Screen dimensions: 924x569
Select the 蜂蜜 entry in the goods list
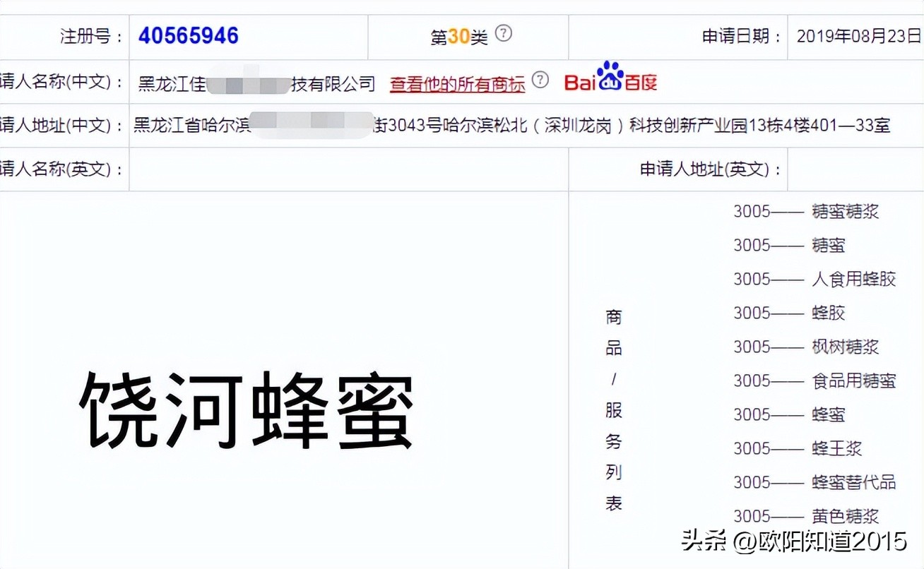(x=829, y=414)
